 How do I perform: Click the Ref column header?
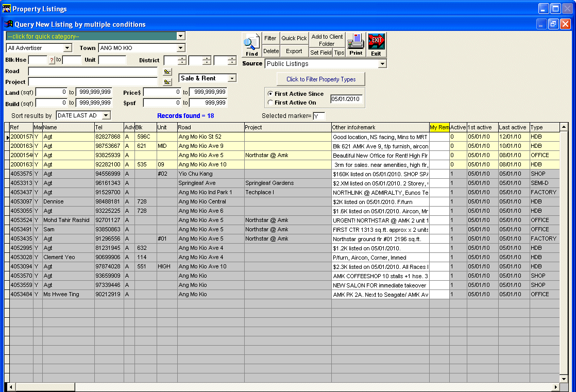pyautogui.click(x=21, y=127)
